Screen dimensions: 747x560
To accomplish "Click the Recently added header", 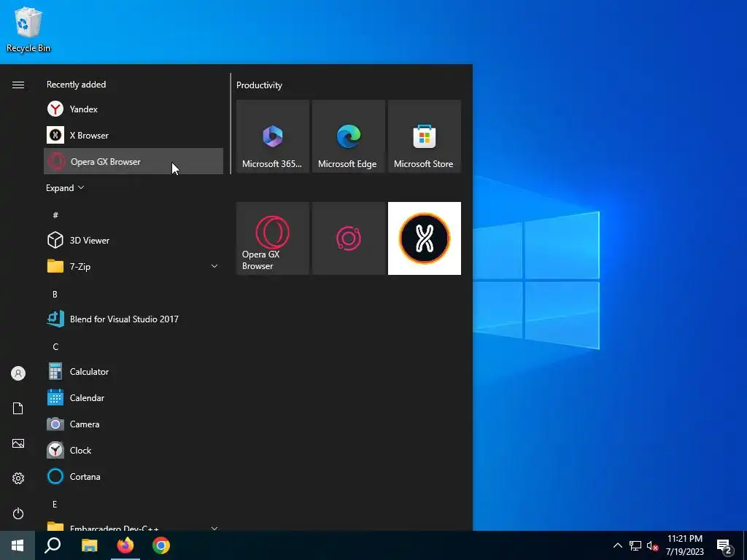I will pos(76,85).
